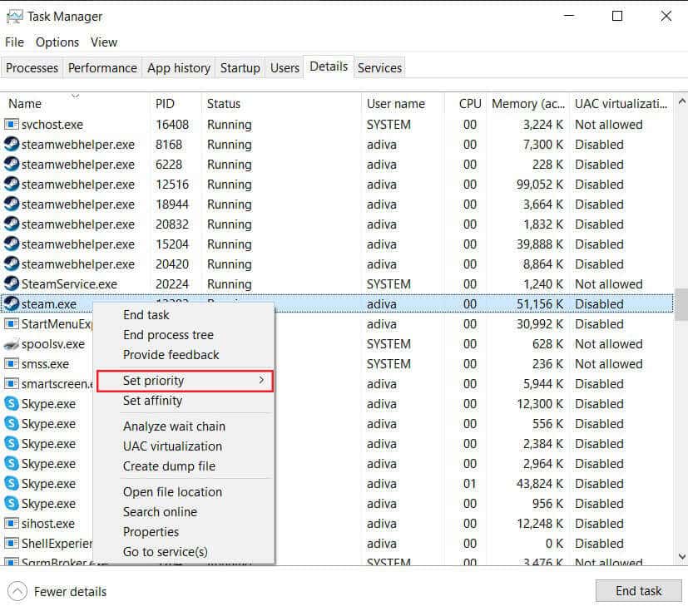The width and height of the screenshot is (688, 616).
Task: Choose Go to service(s)
Action: (x=166, y=551)
